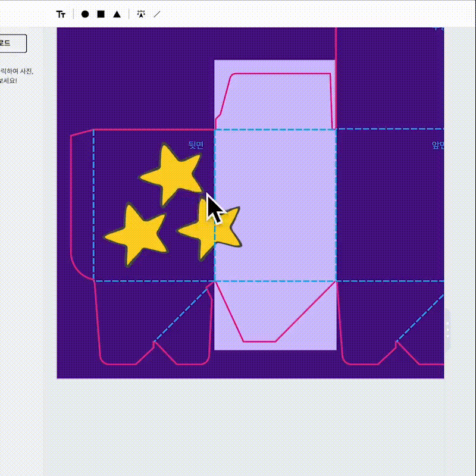Viewport: 476px width, 476px height.
Task: Click the 뒷면 back panel label
Action: click(196, 145)
